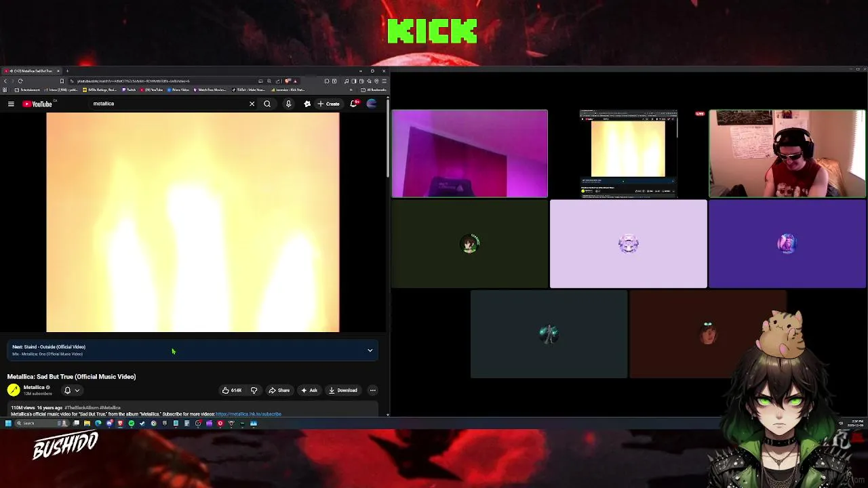Select the shared screen stream tile

(x=628, y=154)
